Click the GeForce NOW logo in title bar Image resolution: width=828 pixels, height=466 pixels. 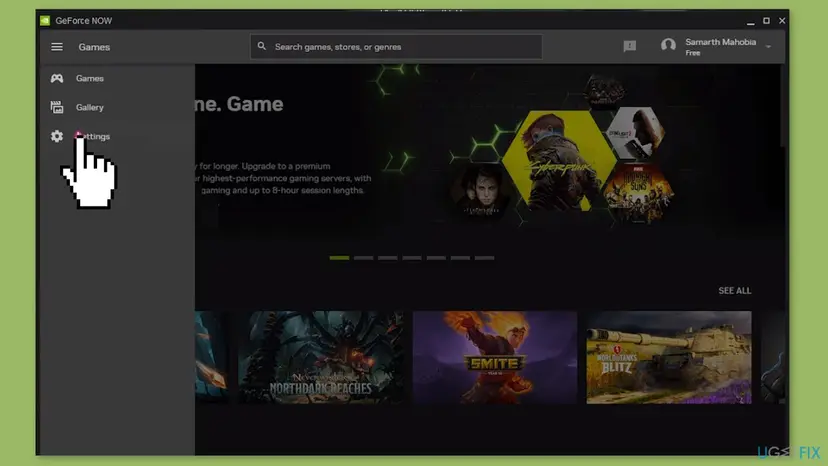[x=45, y=21]
